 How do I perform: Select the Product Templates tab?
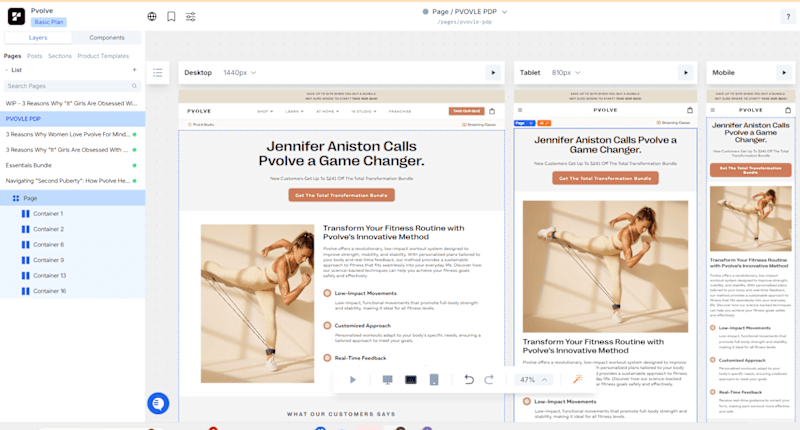point(103,56)
